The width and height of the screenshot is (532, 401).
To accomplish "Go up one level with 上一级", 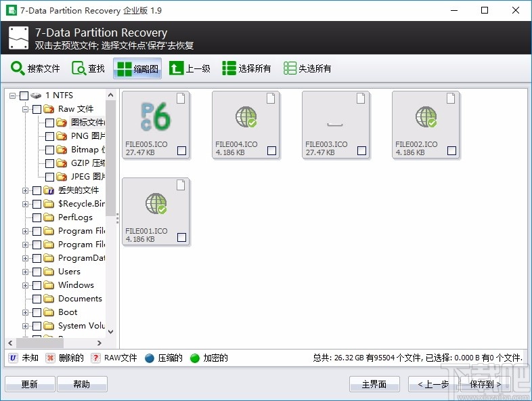I will click(190, 68).
